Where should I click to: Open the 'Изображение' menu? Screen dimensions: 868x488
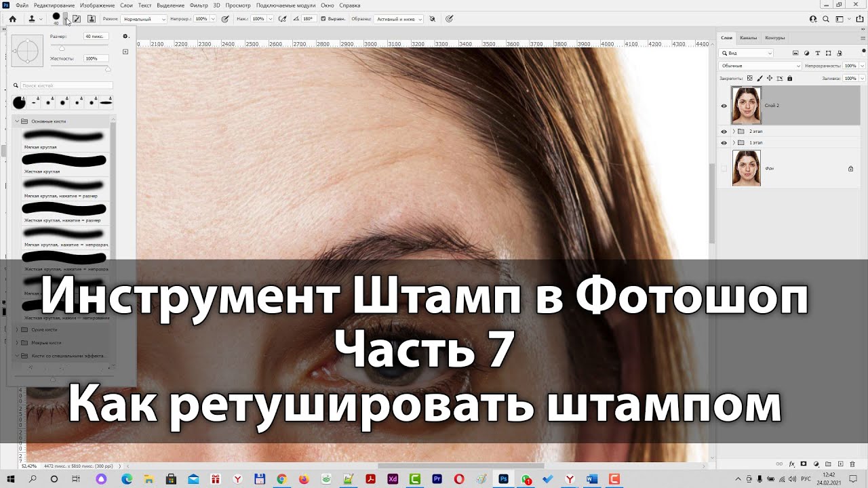[x=98, y=5]
